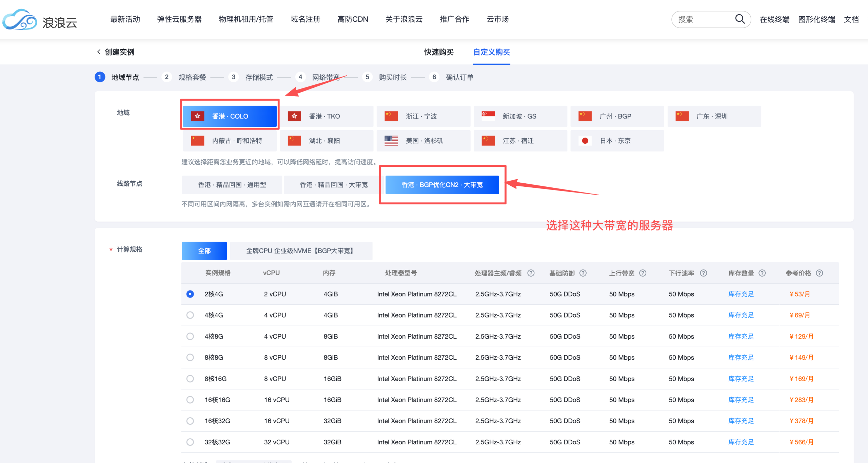Click step 1 地域节点 circle
This screenshot has height=463, width=868.
click(x=100, y=77)
